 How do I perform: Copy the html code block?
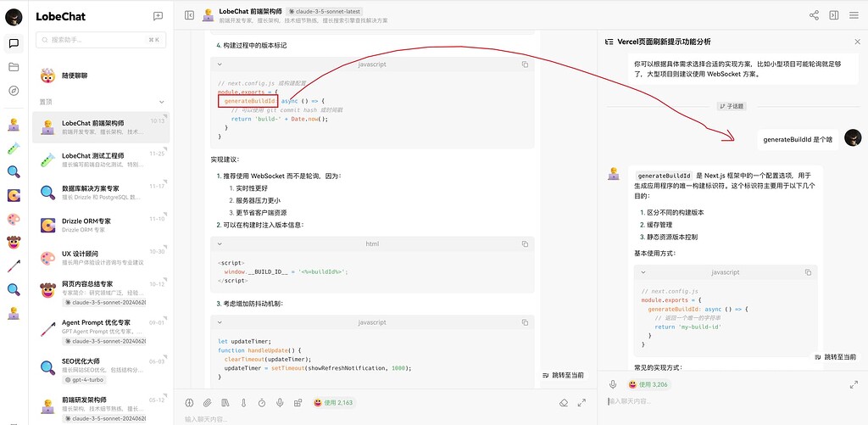[525, 243]
